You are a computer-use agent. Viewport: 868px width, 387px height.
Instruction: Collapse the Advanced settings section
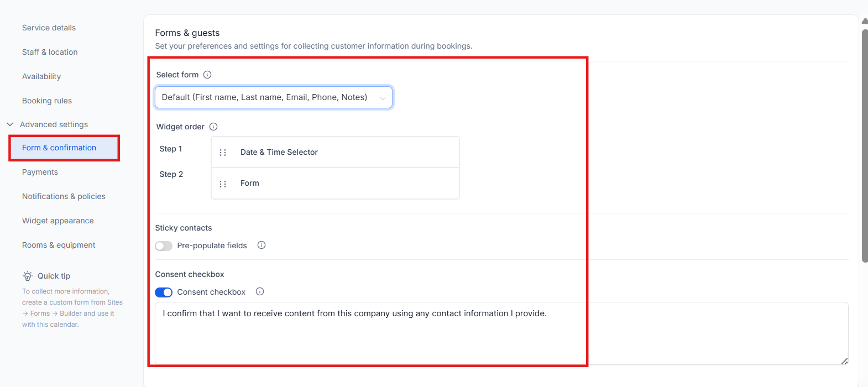pos(10,124)
